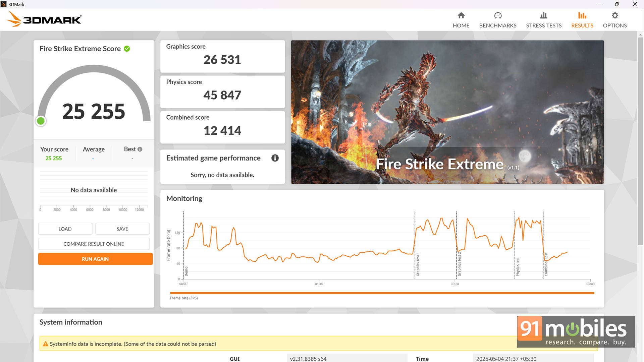Click the info icon next to Best

[x=140, y=149]
